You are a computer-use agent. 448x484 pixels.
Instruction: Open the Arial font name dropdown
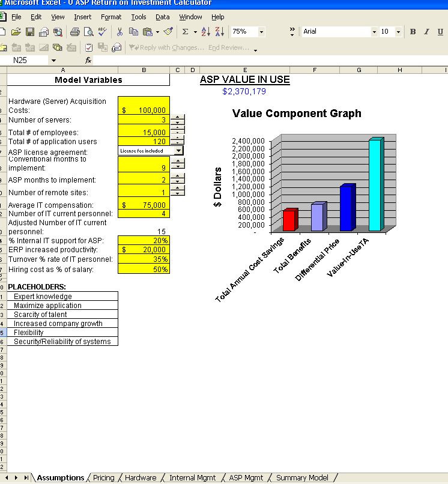click(374, 31)
